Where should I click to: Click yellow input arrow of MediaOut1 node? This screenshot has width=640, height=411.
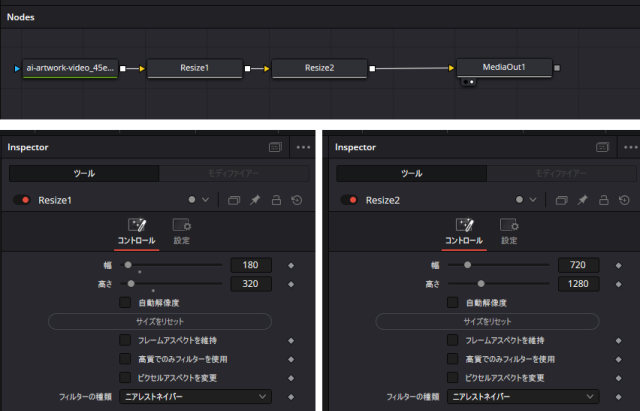[x=451, y=68]
